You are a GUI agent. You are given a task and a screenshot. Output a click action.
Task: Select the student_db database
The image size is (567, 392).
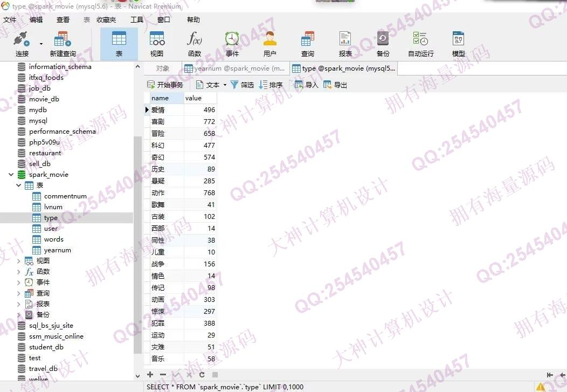coord(46,347)
